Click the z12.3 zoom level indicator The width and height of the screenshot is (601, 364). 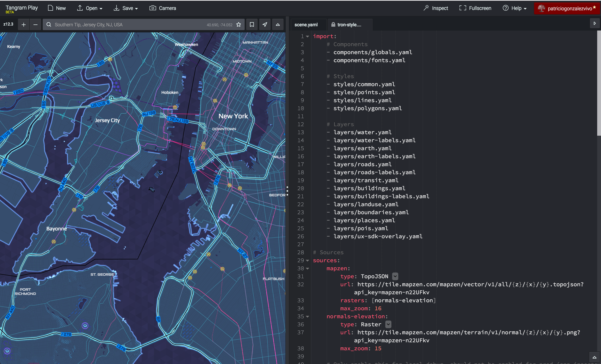coord(8,24)
